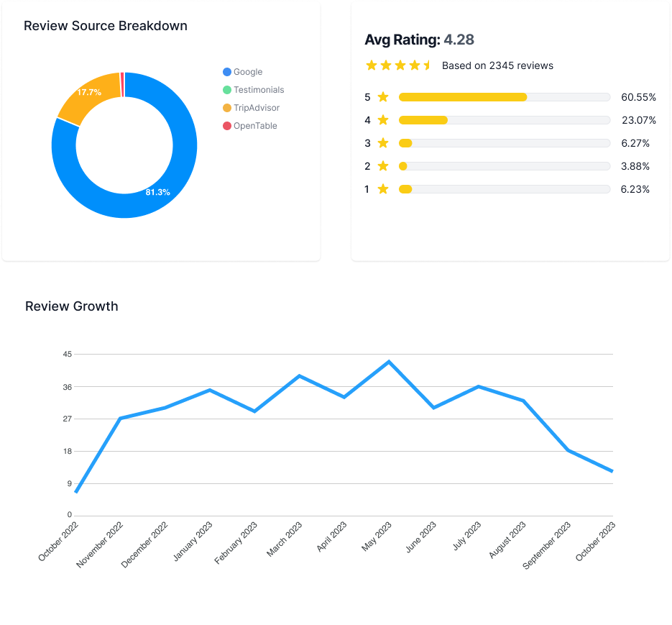
Task: Click the Review Growth chart title
Action: point(71,306)
